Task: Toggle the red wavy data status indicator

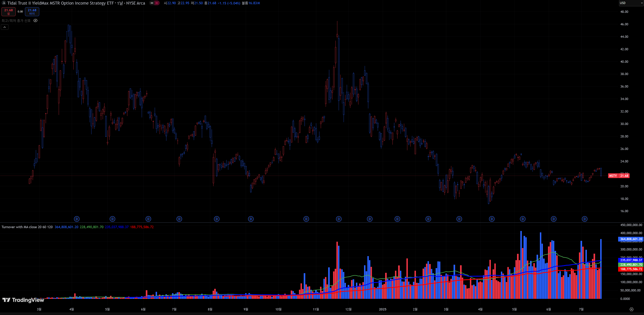Action: point(157,3)
